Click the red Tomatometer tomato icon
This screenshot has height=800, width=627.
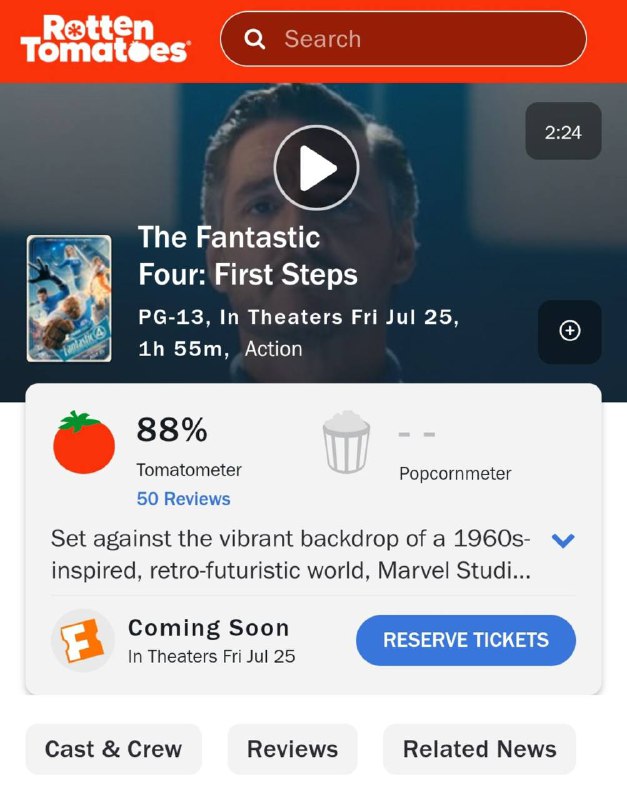tap(84, 443)
